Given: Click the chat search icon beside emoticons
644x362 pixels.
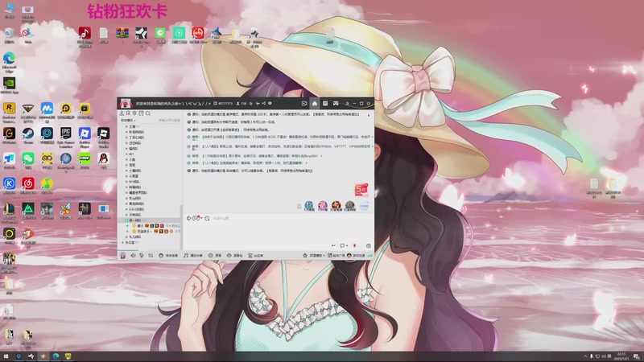Looking at the screenshot, I should point(207,218).
